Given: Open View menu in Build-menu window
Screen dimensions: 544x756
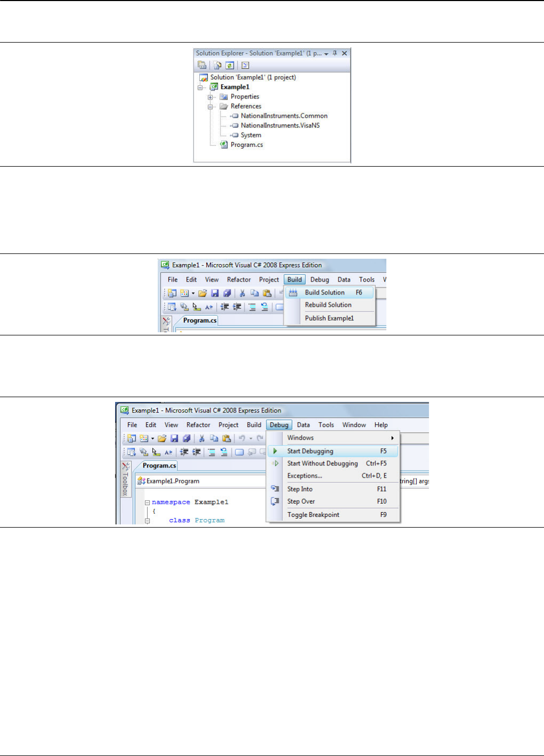Looking at the screenshot, I should (212, 280).
